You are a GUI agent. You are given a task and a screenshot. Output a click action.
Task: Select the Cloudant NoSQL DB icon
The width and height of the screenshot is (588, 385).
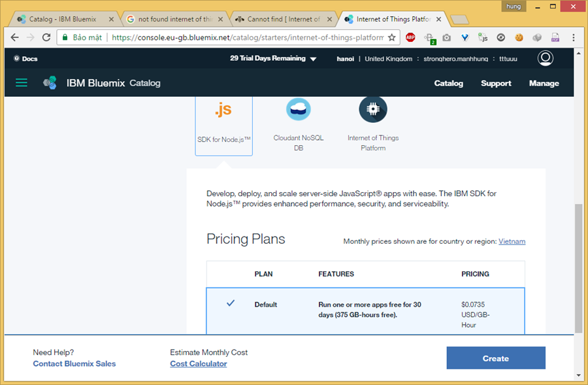pos(299,109)
